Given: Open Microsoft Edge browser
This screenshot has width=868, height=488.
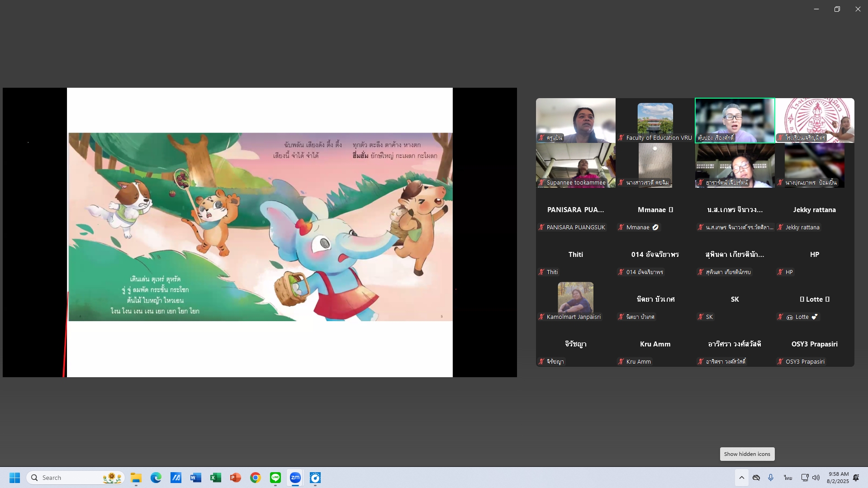Looking at the screenshot, I should pos(156,478).
